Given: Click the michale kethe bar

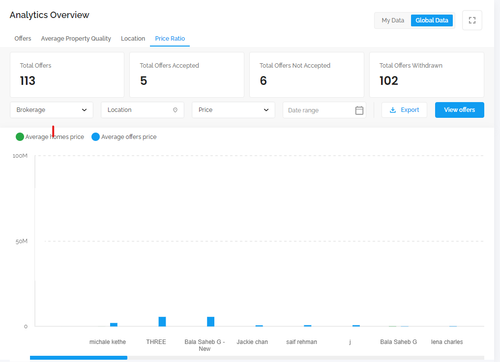Looking at the screenshot, I should point(114,324).
